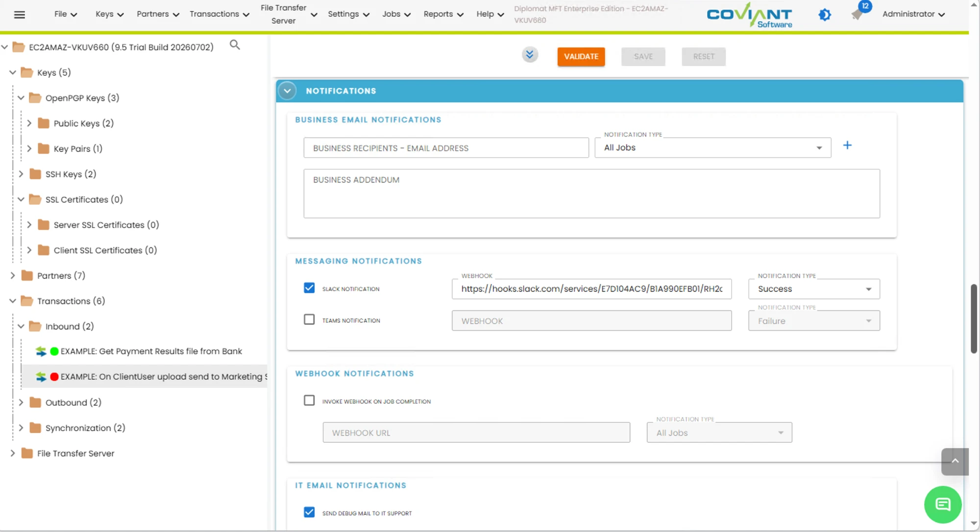
Task: Toggle the dark mode theme icon
Action: pyautogui.click(x=825, y=15)
